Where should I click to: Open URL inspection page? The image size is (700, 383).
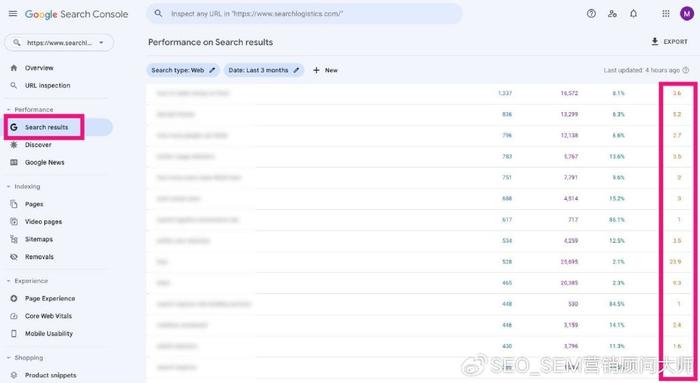(x=47, y=85)
